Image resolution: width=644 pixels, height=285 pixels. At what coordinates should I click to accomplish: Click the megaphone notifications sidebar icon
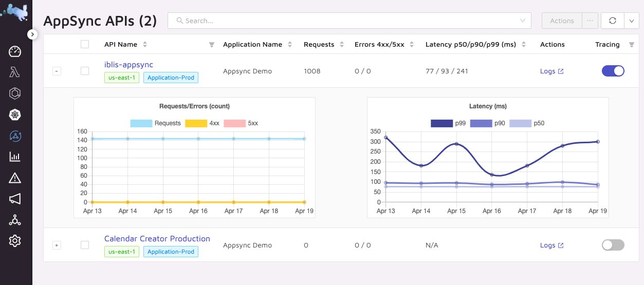[15, 199]
